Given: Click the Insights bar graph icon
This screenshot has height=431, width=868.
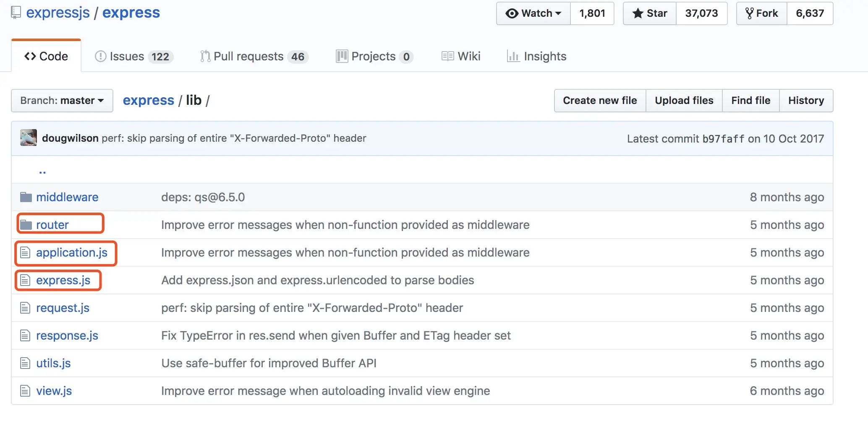Looking at the screenshot, I should (513, 56).
